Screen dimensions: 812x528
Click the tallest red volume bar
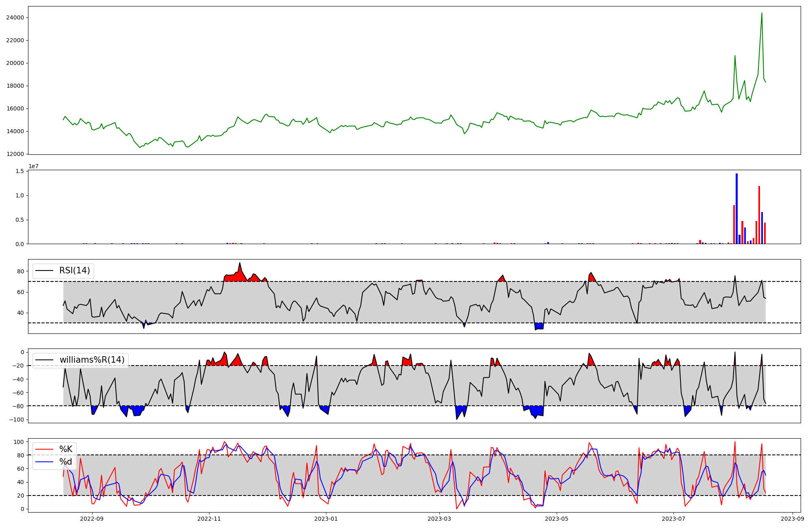(x=759, y=215)
